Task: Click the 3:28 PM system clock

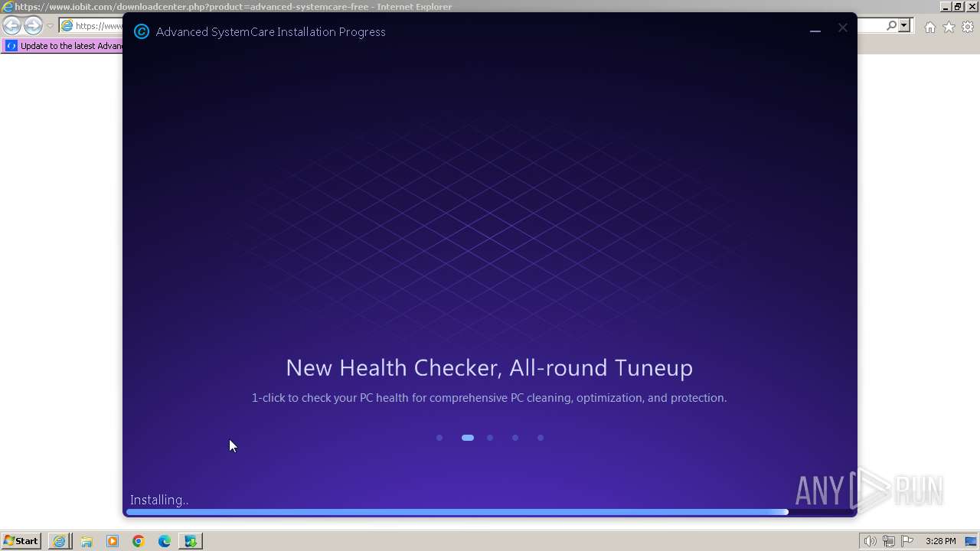Action: [x=940, y=541]
